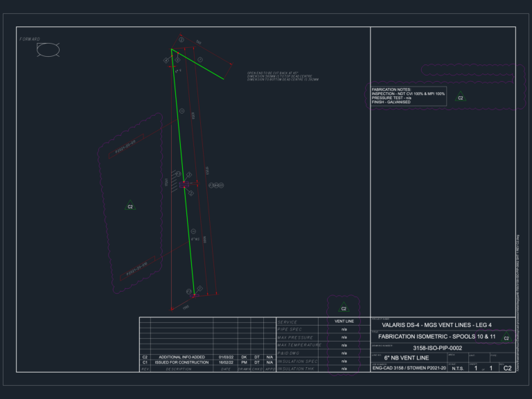532x399 pixels.
Task: Click the PM drawn-by initials
Action: 244,362
